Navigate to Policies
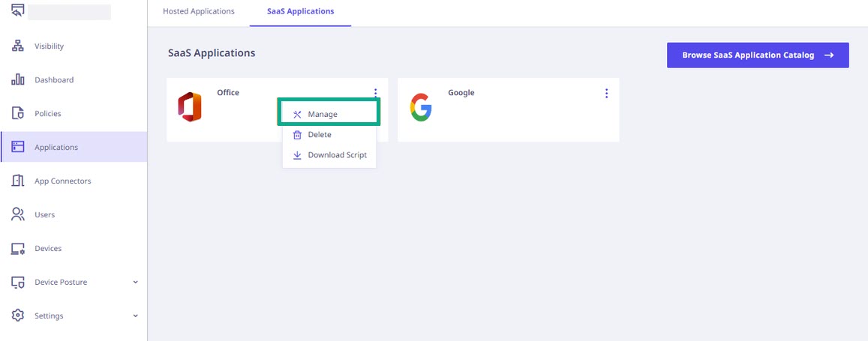Image resolution: width=868 pixels, height=341 pixels. click(x=47, y=114)
